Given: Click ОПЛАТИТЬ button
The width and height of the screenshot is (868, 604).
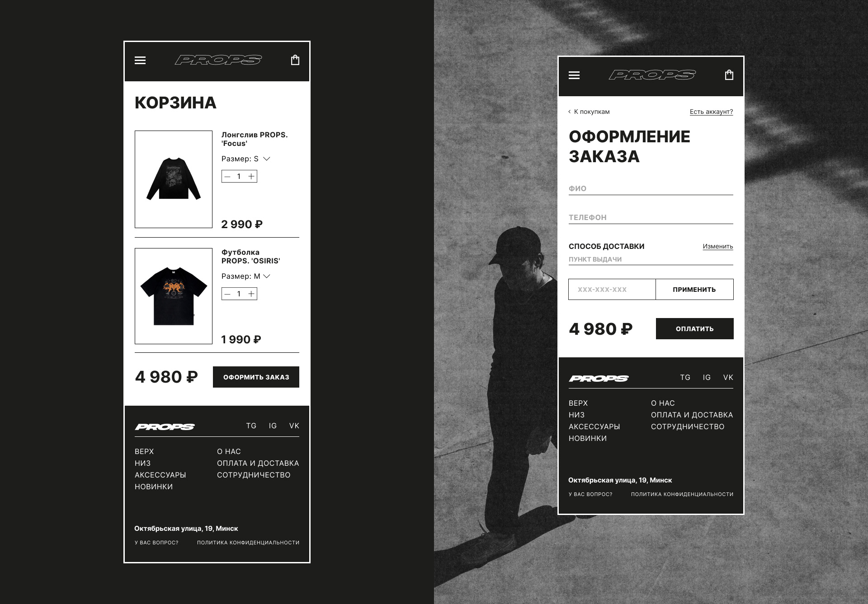Looking at the screenshot, I should (694, 329).
